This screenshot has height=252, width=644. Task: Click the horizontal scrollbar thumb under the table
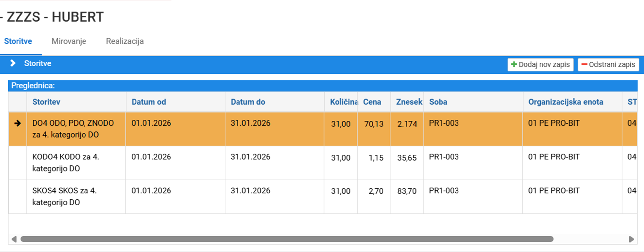pos(287,239)
